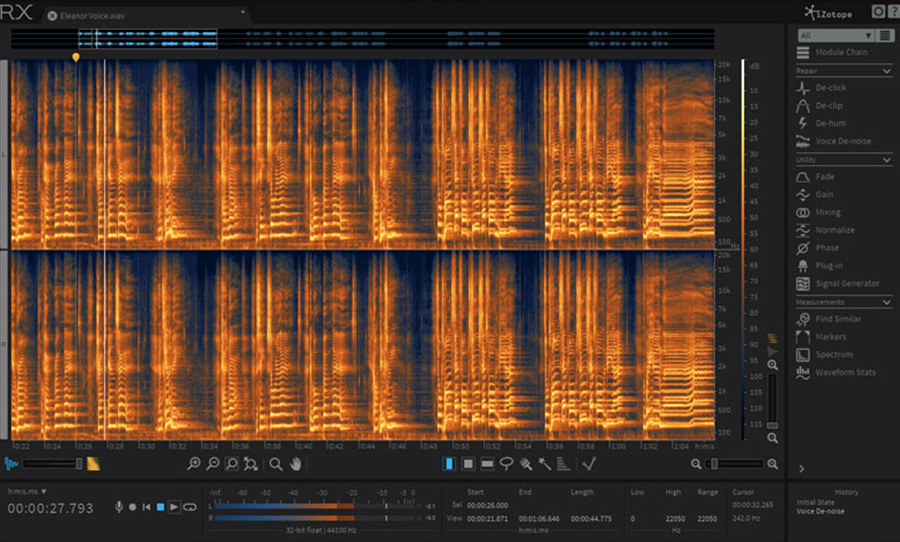
Task: Click the View End time value
Action: 539,518
